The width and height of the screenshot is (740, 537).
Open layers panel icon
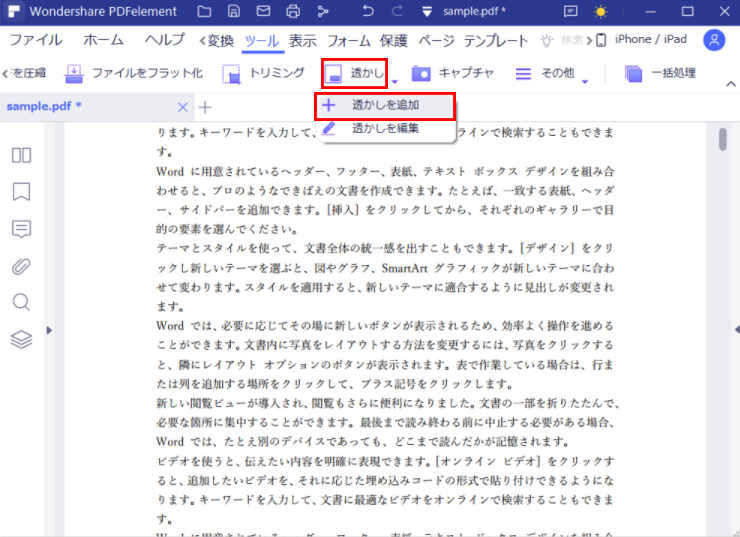click(21, 339)
